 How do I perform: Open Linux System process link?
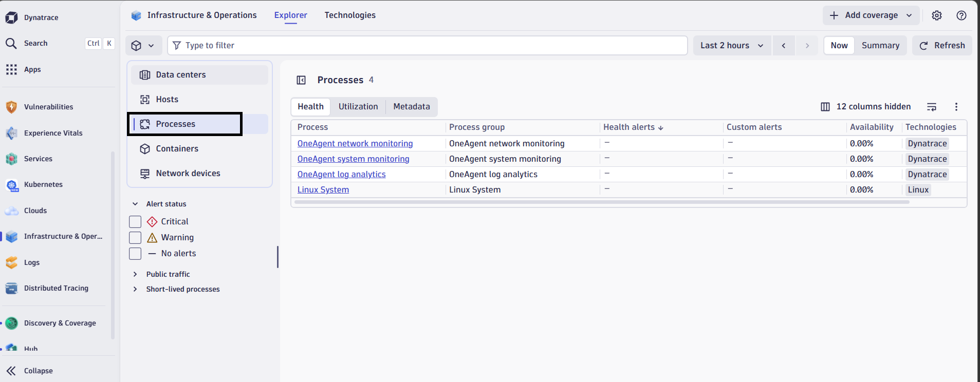[x=323, y=190]
